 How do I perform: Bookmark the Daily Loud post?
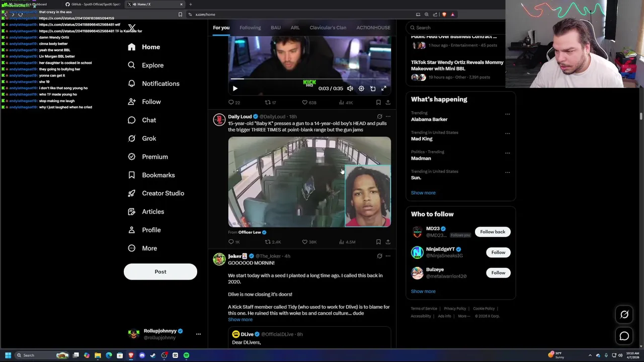tap(378, 242)
